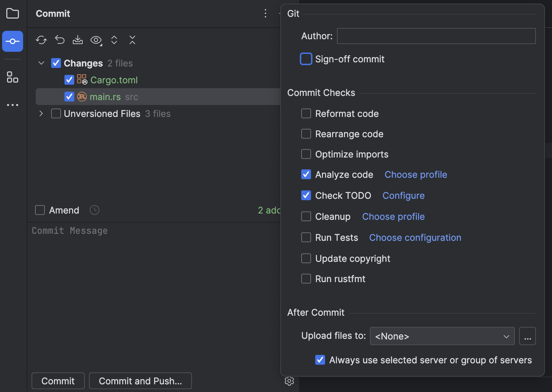
Task: Click the Configure link beside Check TODO
Action: (x=403, y=196)
